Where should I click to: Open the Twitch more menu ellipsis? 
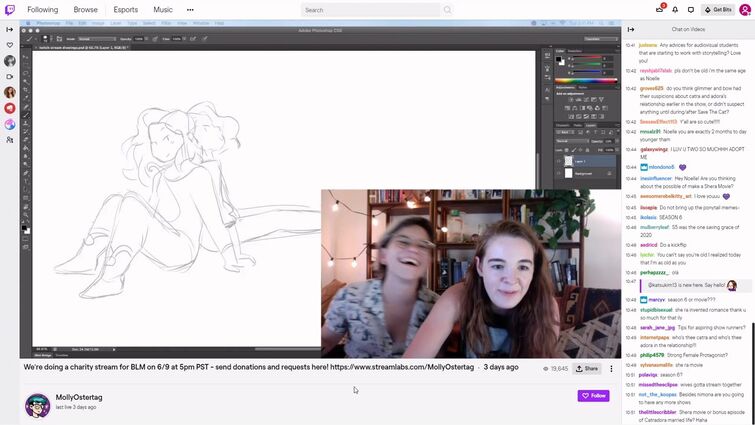coord(190,10)
